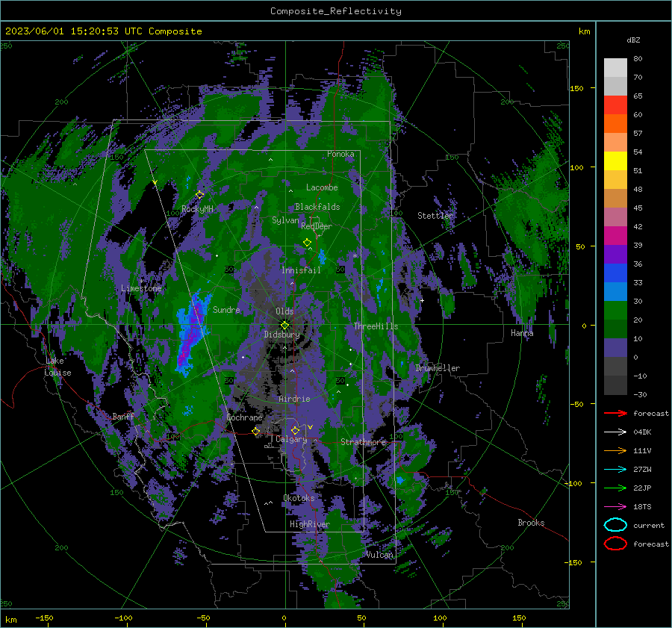Click the Strathmore town label
The width and height of the screenshot is (672, 628).
(x=363, y=442)
